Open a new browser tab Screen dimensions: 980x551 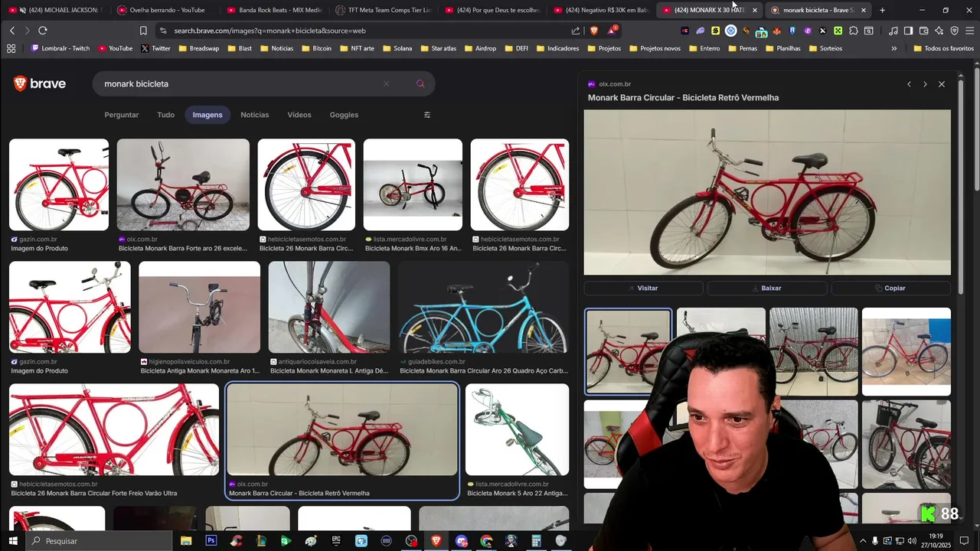click(882, 10)
